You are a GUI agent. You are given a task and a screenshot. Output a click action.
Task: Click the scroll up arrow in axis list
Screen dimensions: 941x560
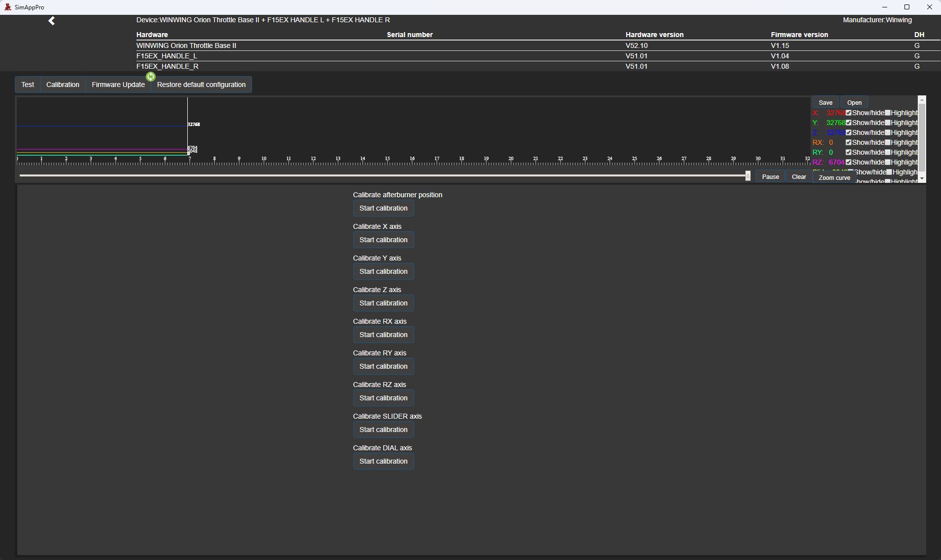[x=922, y=100]
